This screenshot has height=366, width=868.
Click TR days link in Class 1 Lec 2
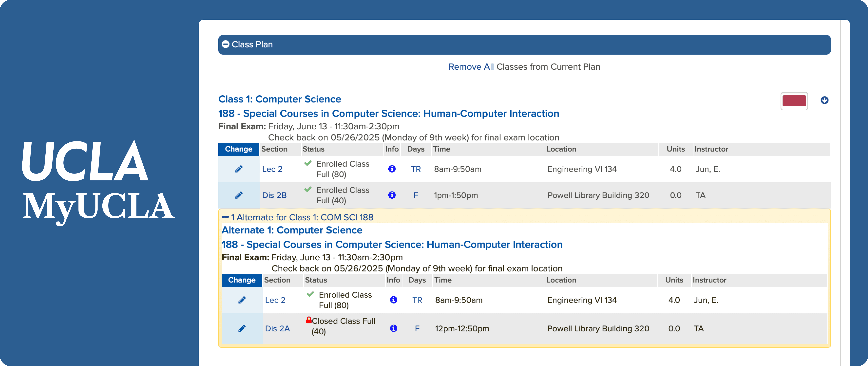[x=416, y=169]
